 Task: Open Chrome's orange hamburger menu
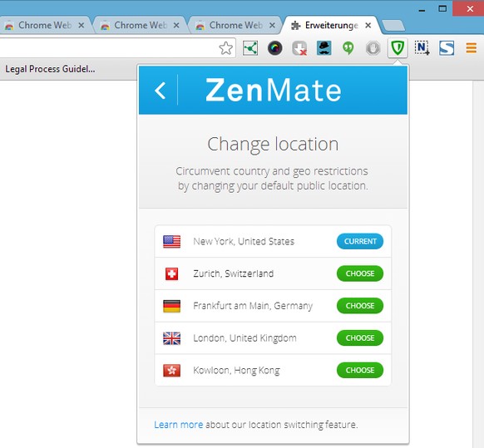click(x=471, y=48)
